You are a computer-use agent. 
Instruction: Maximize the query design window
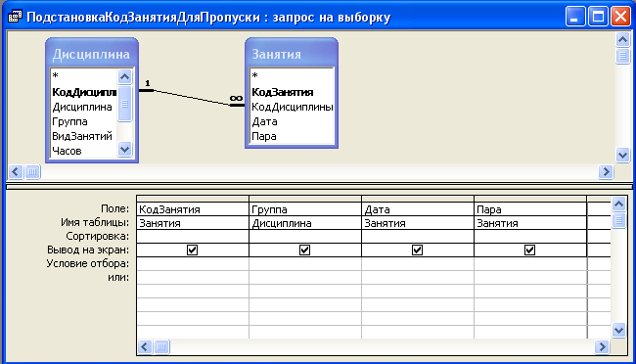tap(598, 17)
